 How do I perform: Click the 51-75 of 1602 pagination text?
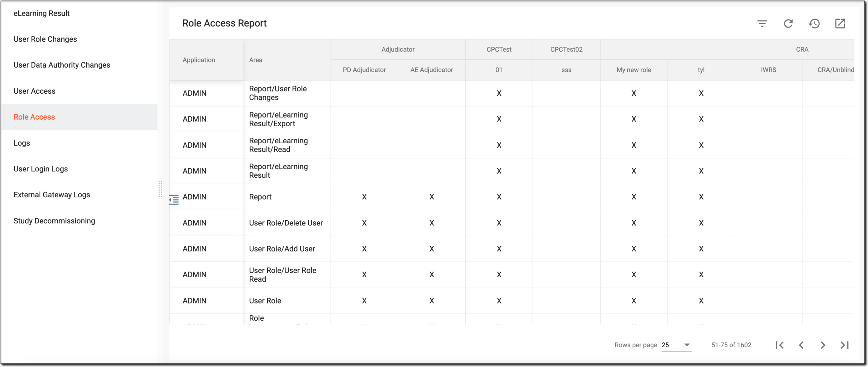(x=731, y=345)
